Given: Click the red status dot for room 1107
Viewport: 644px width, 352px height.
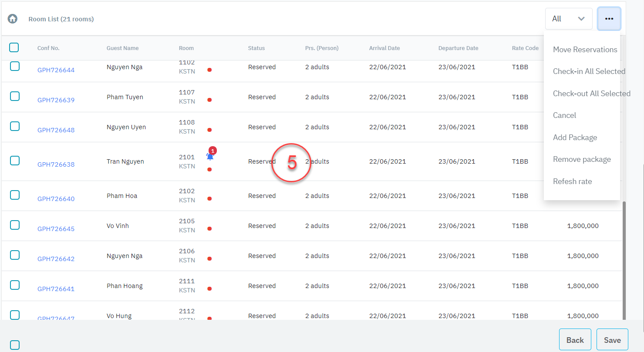Looking at the screenshot, I should tap(209, 100).
